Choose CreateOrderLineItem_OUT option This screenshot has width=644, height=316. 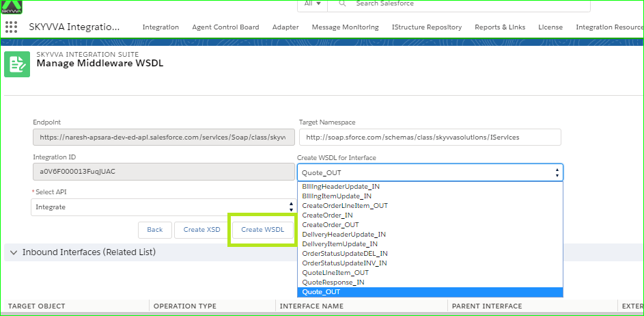430,205
